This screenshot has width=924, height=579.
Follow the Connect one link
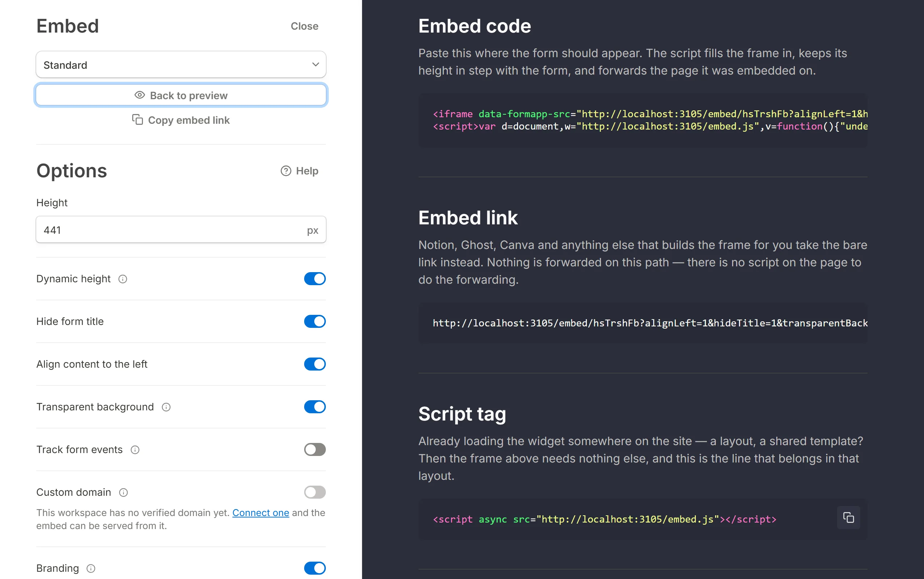point(260,512)
